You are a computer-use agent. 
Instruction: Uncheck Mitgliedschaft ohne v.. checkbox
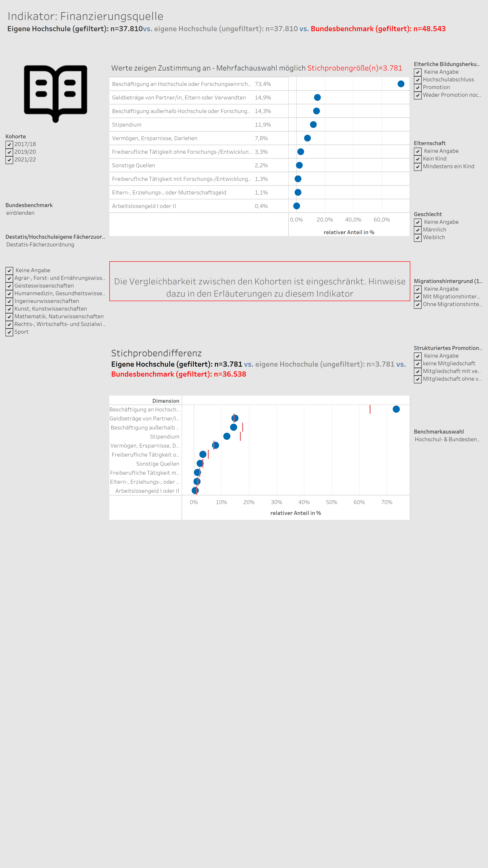(x=418, y=379)
